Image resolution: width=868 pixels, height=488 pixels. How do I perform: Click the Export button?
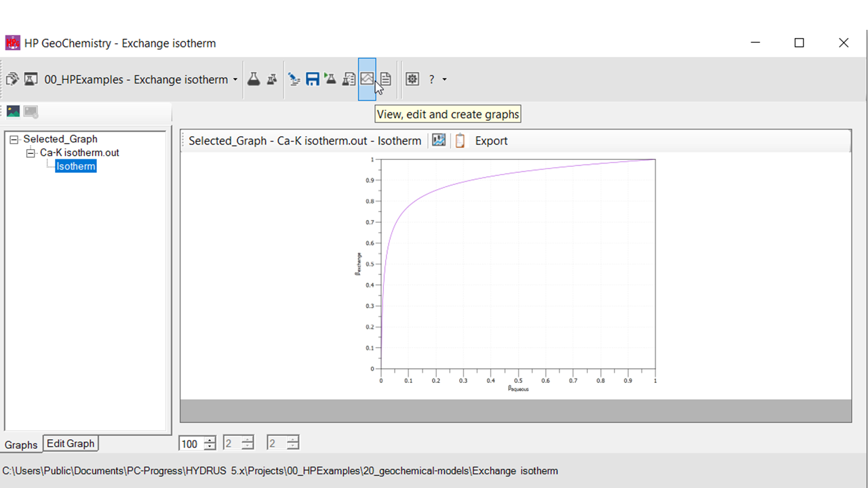pyautogui.click(x=491, y=140)
